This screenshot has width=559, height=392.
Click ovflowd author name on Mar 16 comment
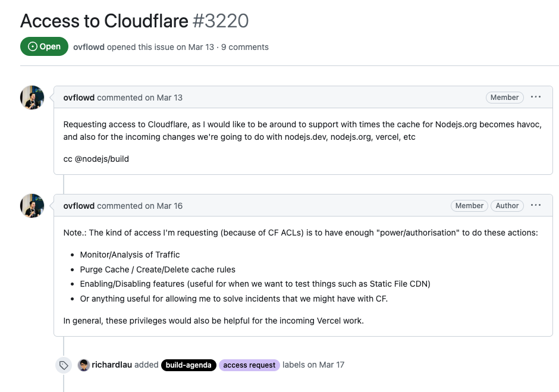(78, 206)
